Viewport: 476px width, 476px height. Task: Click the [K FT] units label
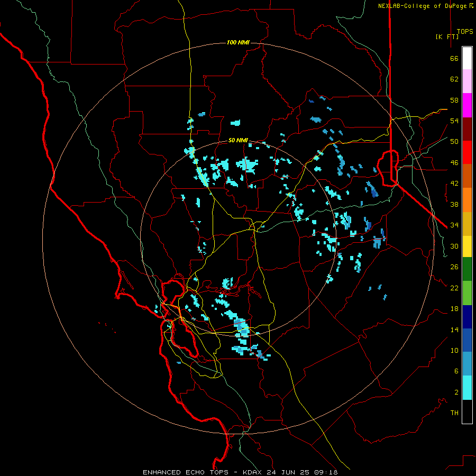click(447, 36)
